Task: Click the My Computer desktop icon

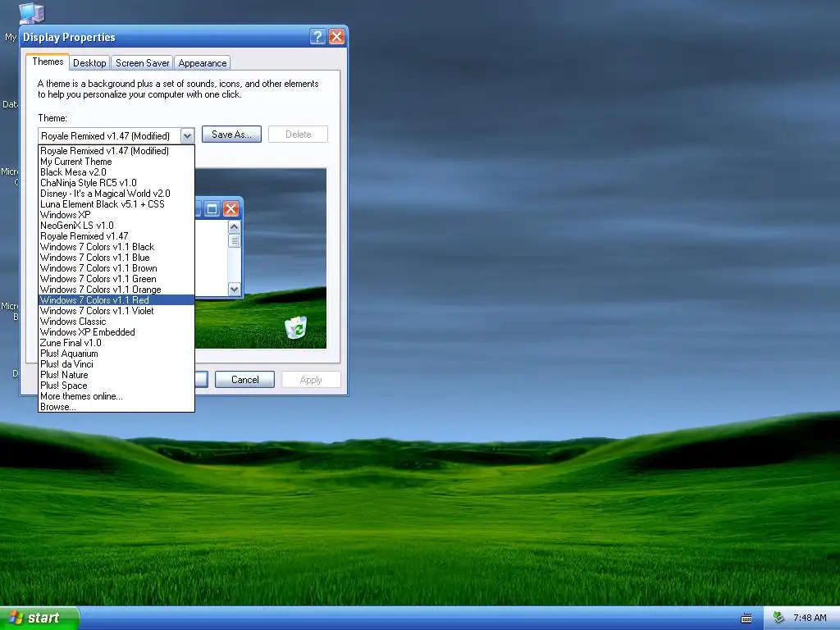Action: tap(31, 13)
